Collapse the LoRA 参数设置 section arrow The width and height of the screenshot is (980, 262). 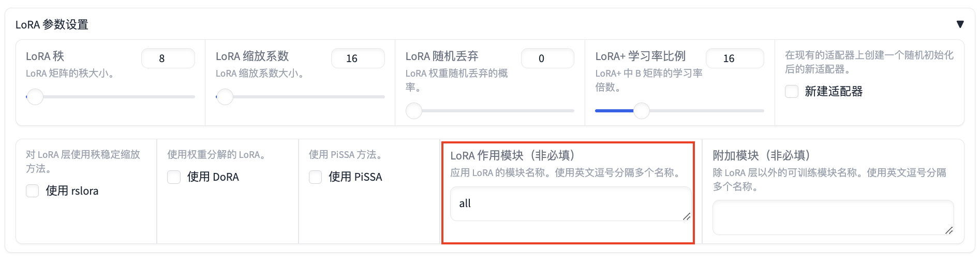(960, 24)
